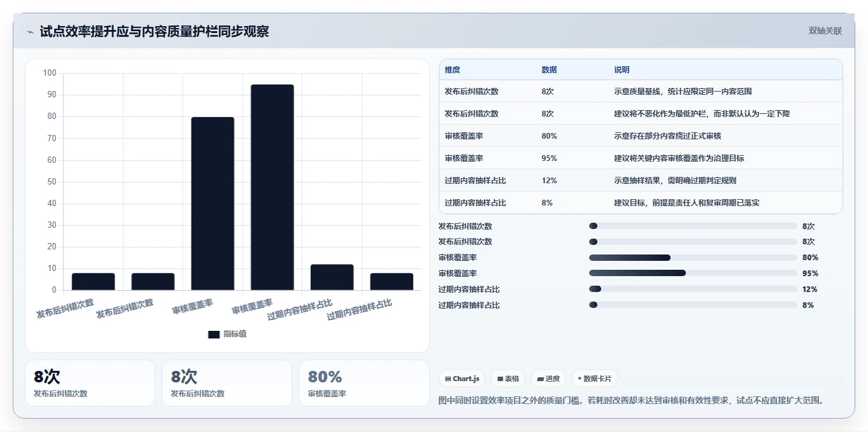Select the row 建议将不恶化作为最低护栏
Screen dimensions: 868x432
tap(641, 114)
